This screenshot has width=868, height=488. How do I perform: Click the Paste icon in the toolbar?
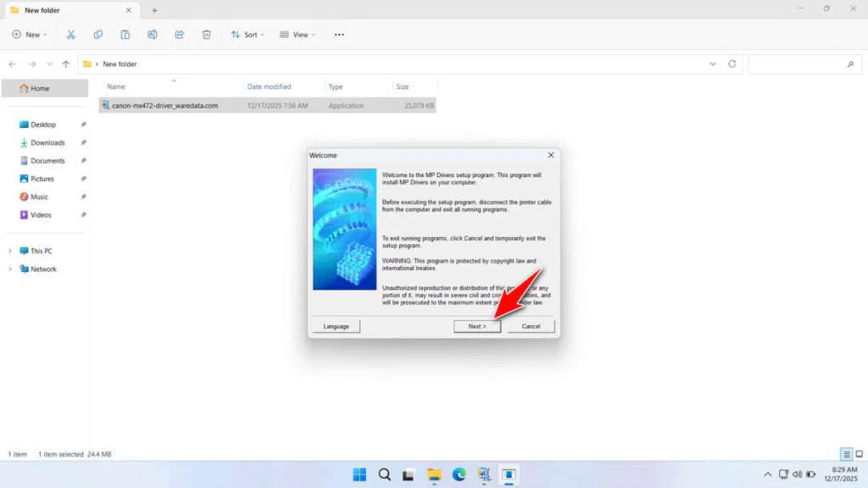[x=125, y=34]
